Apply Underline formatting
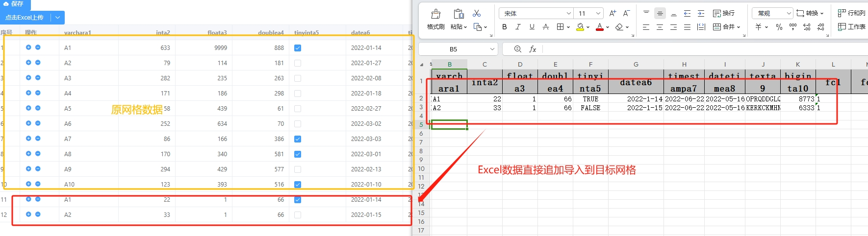The width and height of the screenshot is (868, 236). [x=532, y=27]
